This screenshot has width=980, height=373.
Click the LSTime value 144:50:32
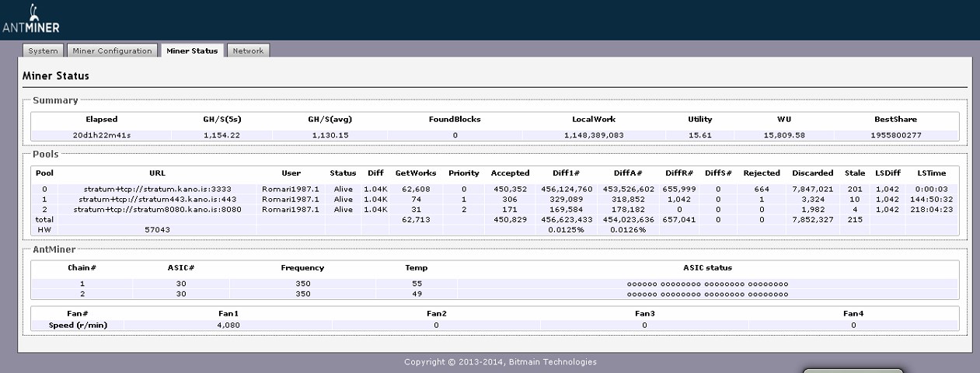[x=931, y=199]
